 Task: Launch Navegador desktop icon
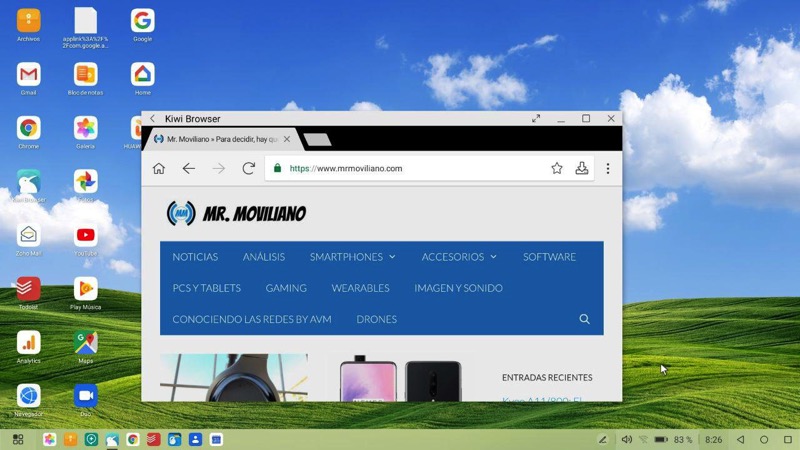(x=29, y=396)
